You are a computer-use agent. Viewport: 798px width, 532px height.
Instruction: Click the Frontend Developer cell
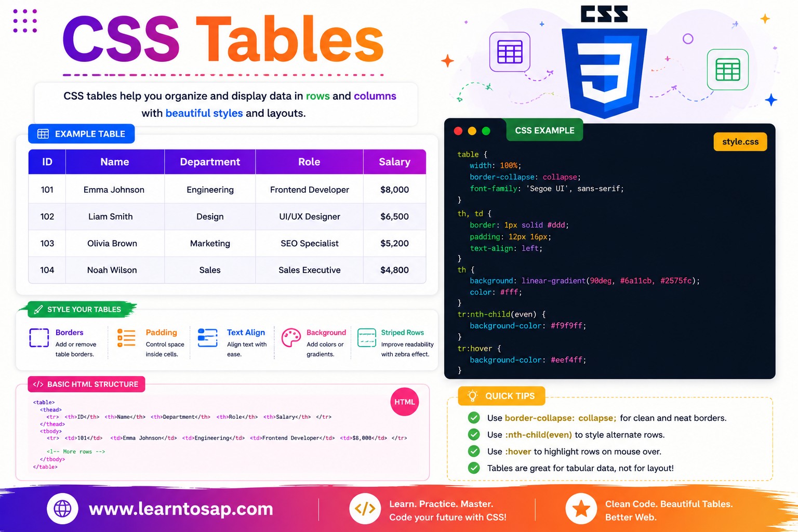[310, 190]
